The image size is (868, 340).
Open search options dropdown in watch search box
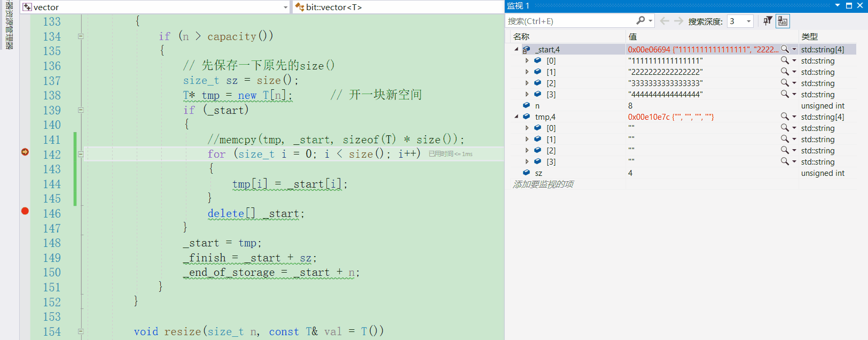tap(651, 21)
